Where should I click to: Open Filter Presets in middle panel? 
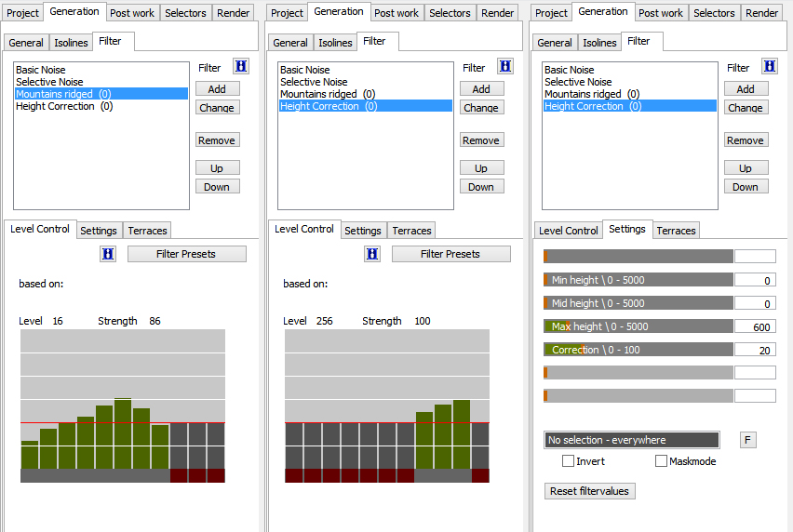pos(451,254)
